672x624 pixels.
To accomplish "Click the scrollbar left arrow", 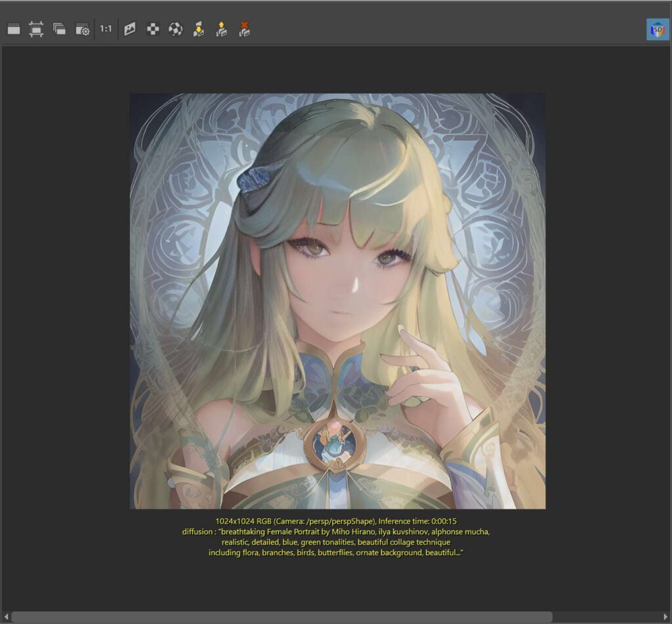I will coord(5,617).
